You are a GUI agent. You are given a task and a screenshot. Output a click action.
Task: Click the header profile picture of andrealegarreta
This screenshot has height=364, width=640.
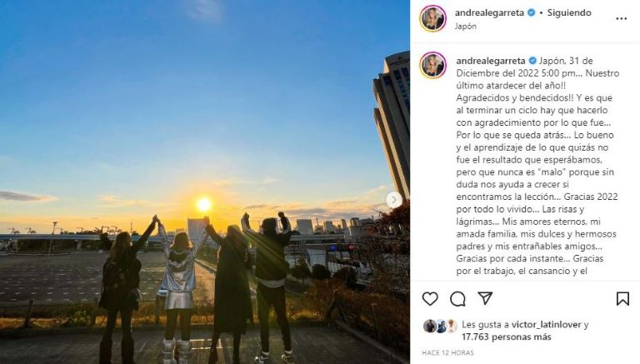pos(432,18)
